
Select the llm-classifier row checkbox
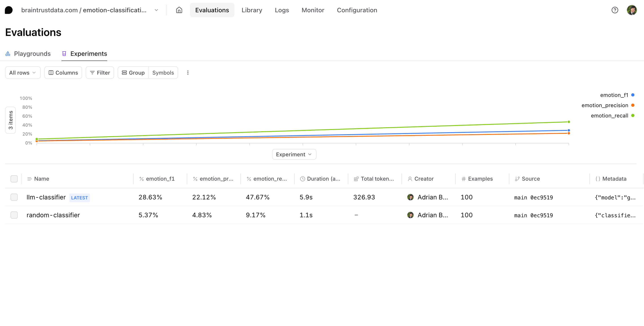[14, 197]
